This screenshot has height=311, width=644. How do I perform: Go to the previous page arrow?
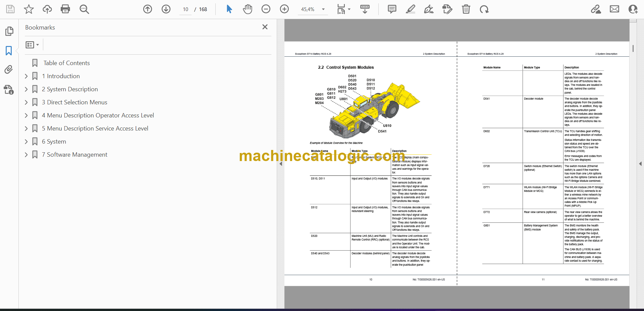pos(148,9)
